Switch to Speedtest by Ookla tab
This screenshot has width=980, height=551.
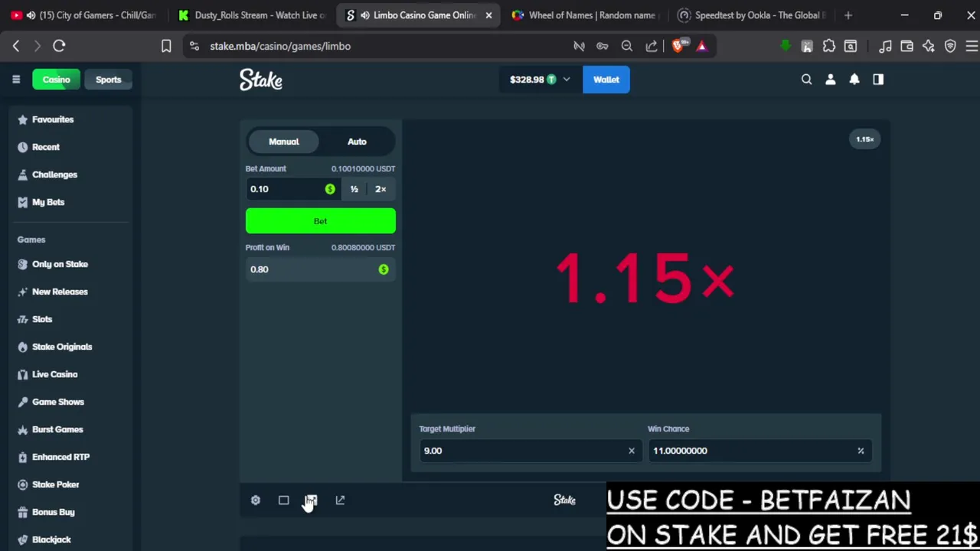pos(753,15)
